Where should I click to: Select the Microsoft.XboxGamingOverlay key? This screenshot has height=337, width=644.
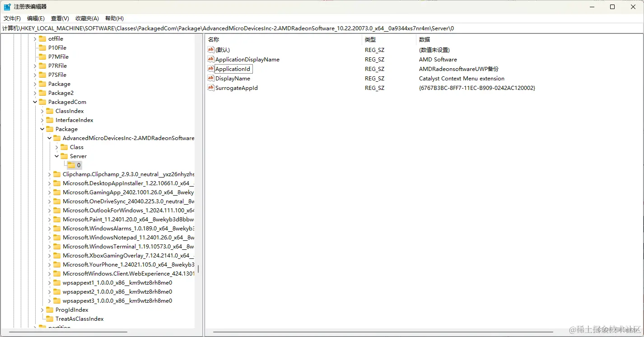[x=128, y=256]
